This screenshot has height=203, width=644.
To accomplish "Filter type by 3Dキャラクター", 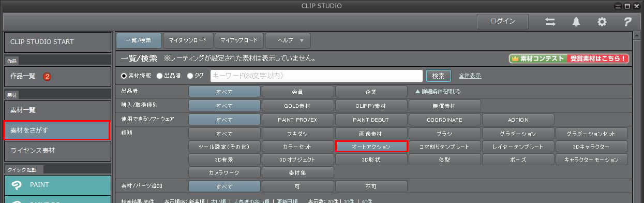I will 592,147.
